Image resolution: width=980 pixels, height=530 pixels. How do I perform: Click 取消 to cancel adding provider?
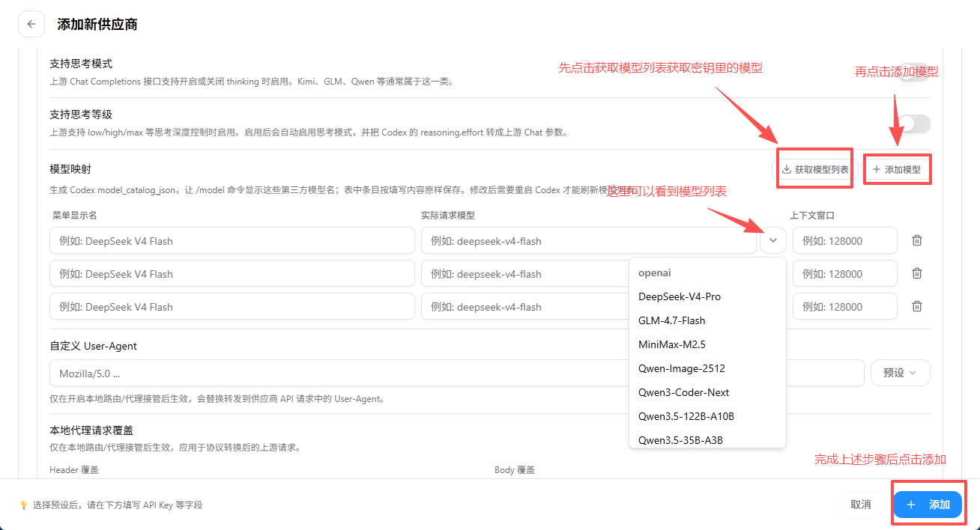pos(861,505)
